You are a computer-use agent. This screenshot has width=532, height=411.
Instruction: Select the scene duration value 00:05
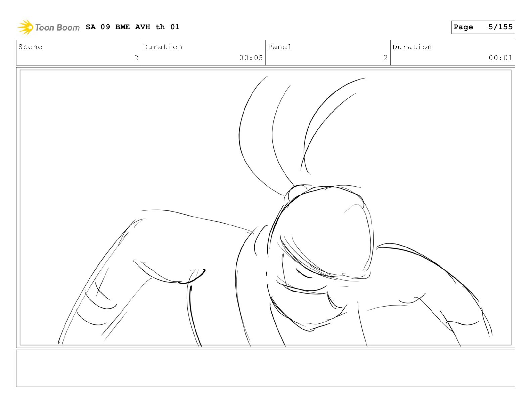click(251, 58)
